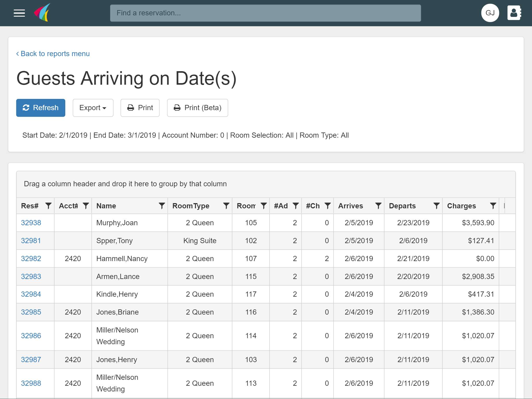Open the GJ user avatar menu
Viewport: 532px width, 399px height.
point(490,13)
